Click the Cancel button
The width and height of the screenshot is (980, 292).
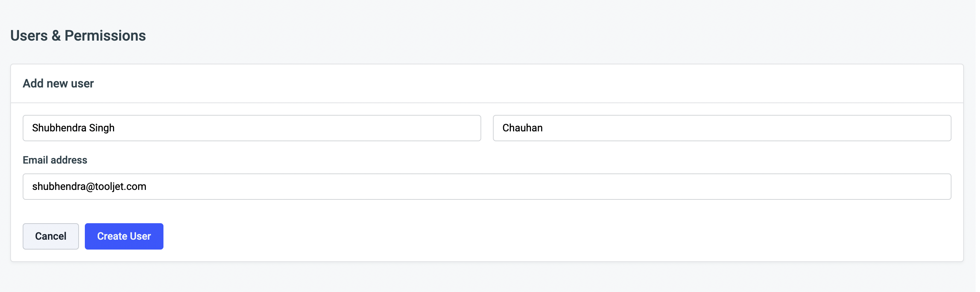50,236
